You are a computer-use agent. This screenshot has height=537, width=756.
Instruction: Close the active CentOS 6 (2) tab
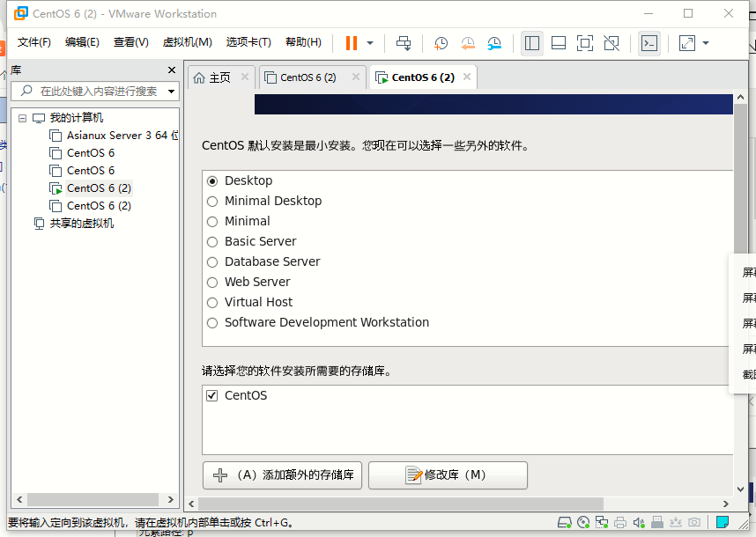tap(467, 77)
